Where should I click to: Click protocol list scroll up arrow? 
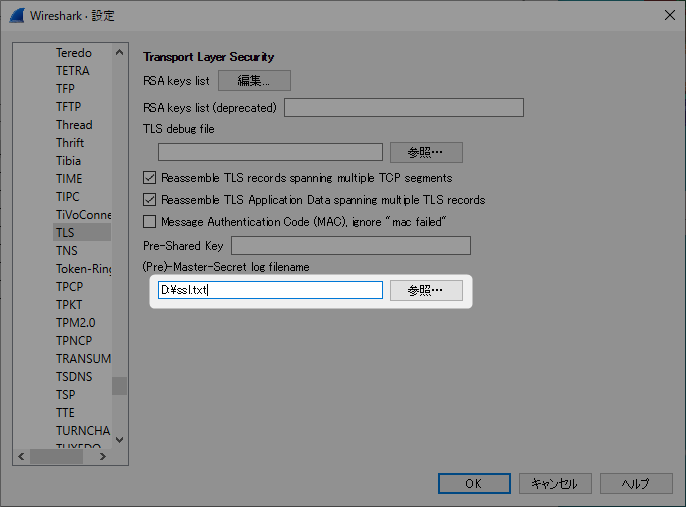tap(119, 52)
